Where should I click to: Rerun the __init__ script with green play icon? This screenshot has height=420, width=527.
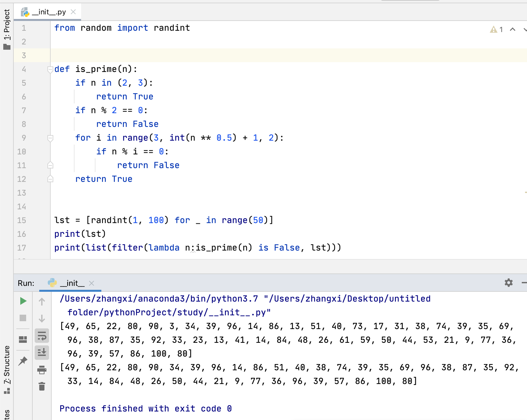(x=23, y=301)
